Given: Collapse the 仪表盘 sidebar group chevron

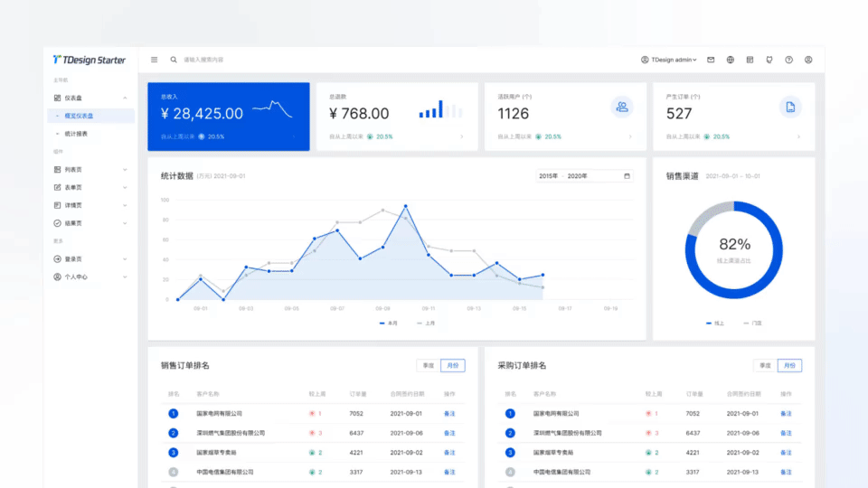Looking at the screenshot, I should point(125,98).
